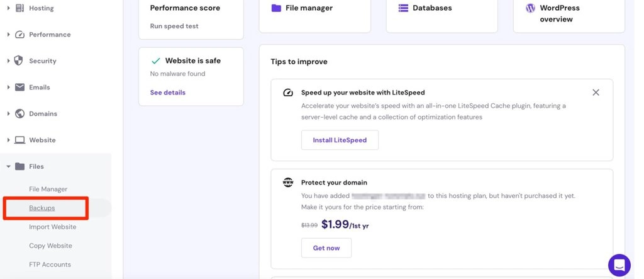Follow the See details link
644x279 pixels.
tap(167, 93)
